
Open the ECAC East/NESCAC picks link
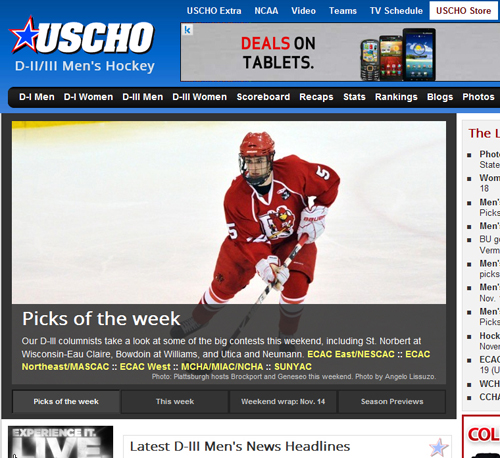pyautogui.click(x=351, y=354)
